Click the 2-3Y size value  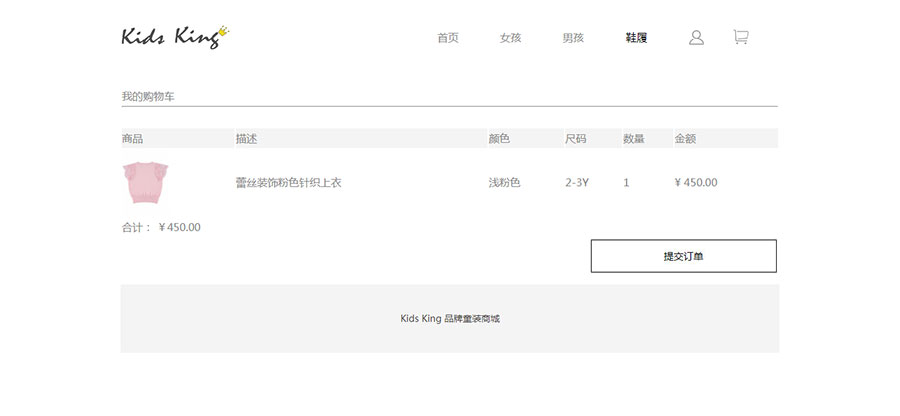coord(577,183)
